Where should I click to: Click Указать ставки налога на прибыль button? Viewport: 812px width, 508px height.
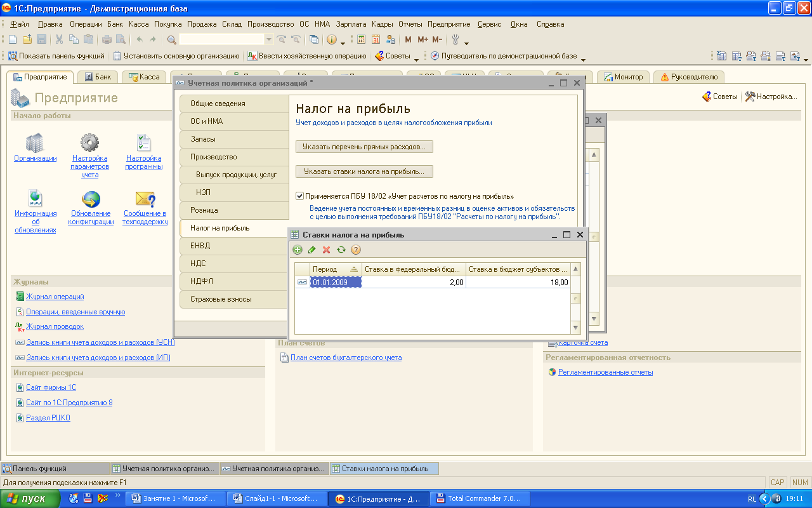click(364, 171)
